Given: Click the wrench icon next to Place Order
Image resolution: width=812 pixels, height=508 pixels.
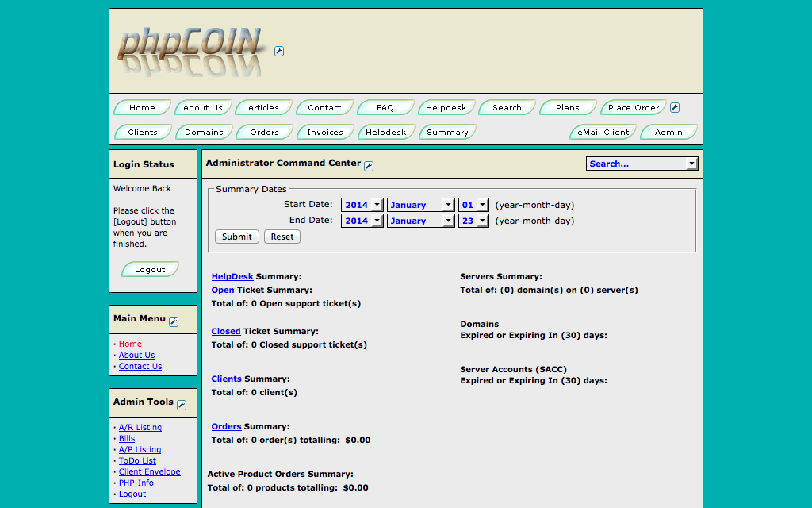Looking at the screenshot, I should [x=675, y=108].
